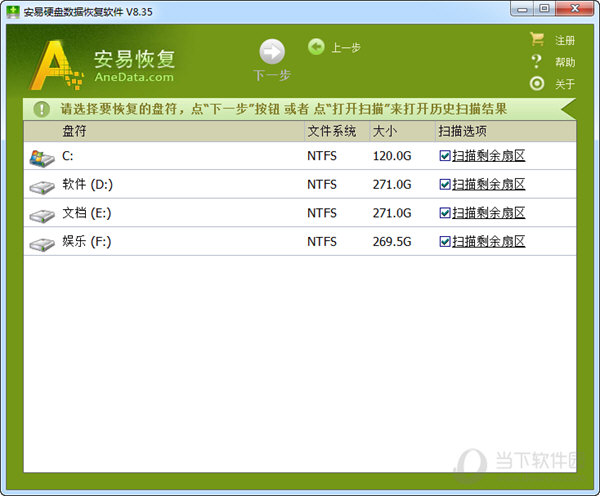This screenshot has height=496, width=600.
Task: Select the 文档 (E:) drive label
Action: point(87,213)
